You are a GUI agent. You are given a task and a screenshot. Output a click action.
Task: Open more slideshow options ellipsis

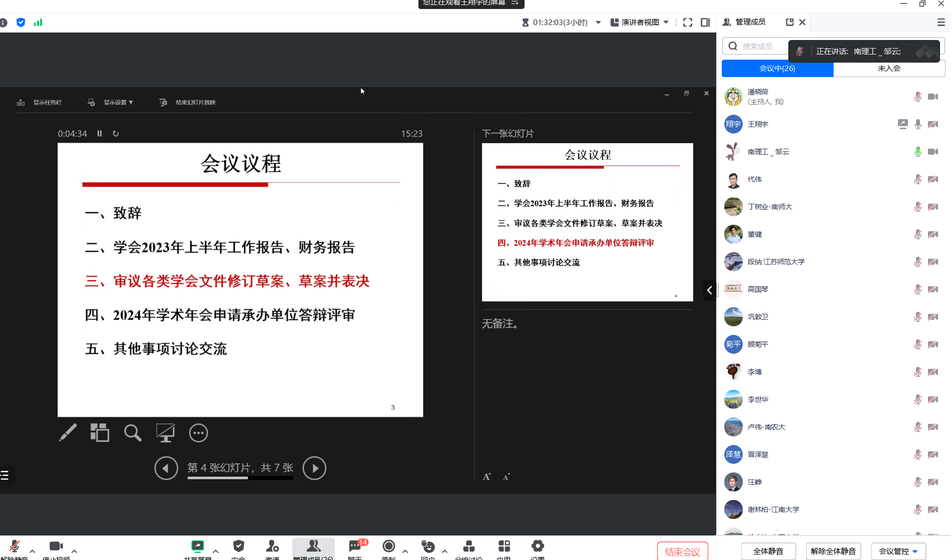[x=198, y=433]
